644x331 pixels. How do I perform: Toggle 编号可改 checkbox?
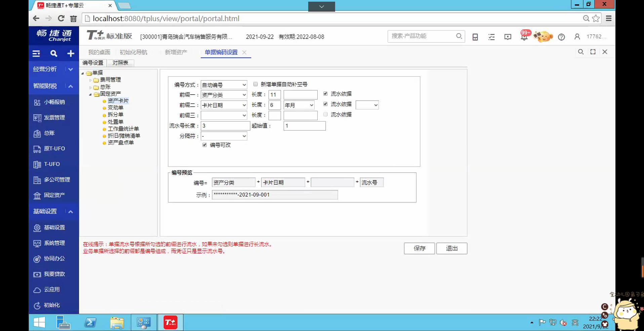204,145
